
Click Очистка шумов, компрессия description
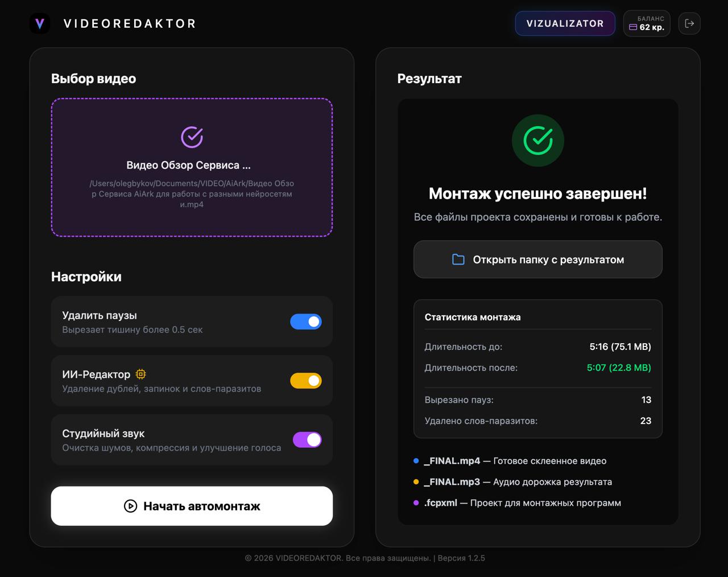172,448
